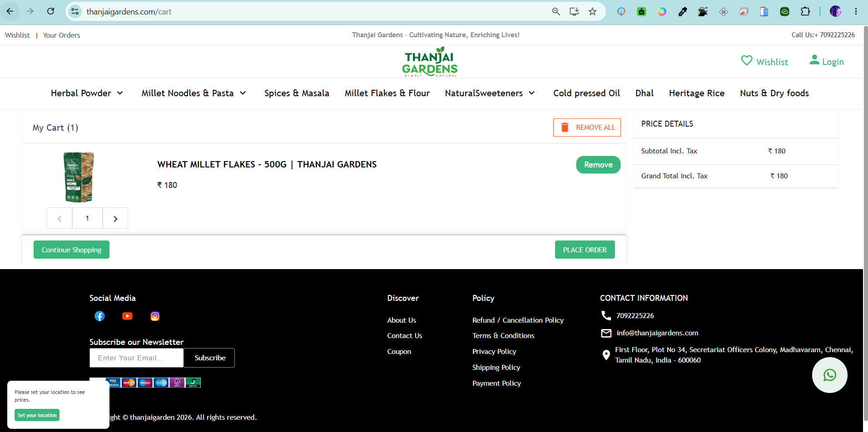Click the Login person icon
This screenshot has width=868, height=432.
click(814, 60)
